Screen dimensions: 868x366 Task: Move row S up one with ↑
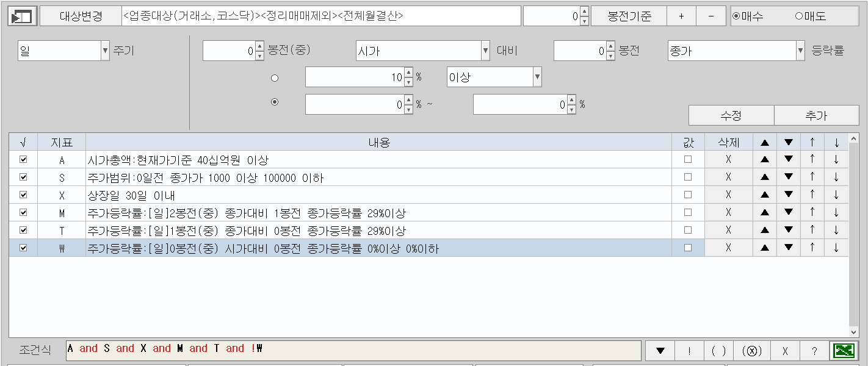(x=812, y=178)
